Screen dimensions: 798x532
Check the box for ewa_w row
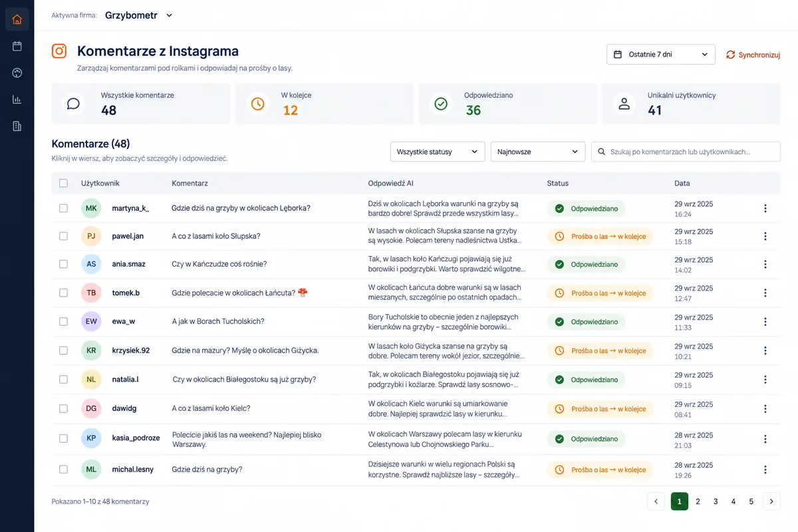63,321
